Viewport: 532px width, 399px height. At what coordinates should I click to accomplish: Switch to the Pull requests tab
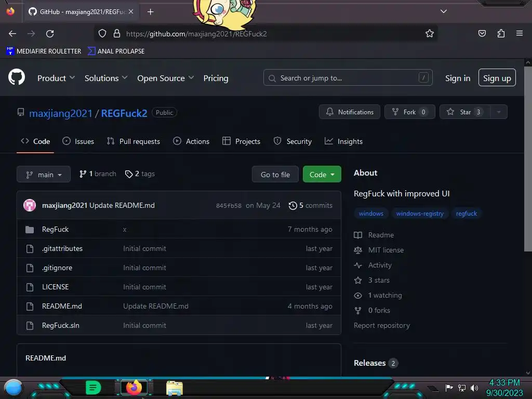point(134,141)
